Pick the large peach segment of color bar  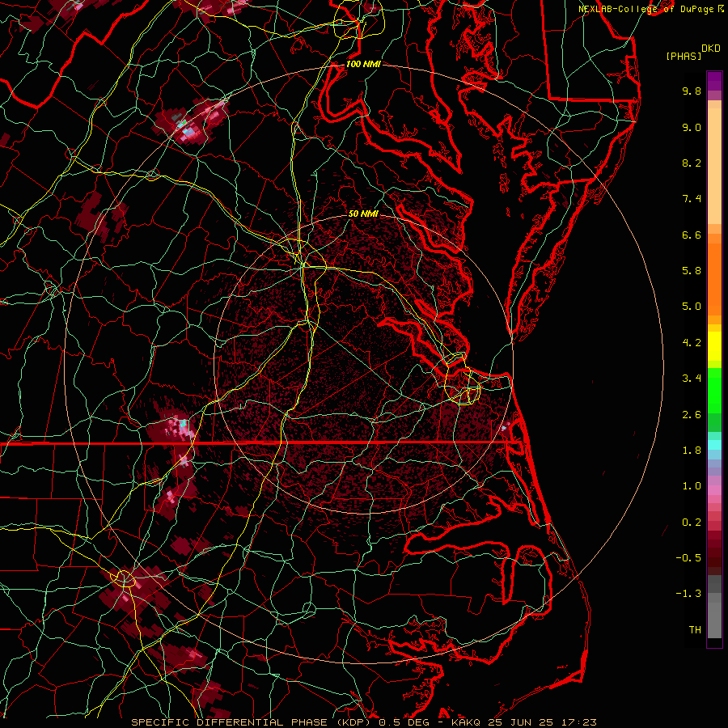(714, 166)
